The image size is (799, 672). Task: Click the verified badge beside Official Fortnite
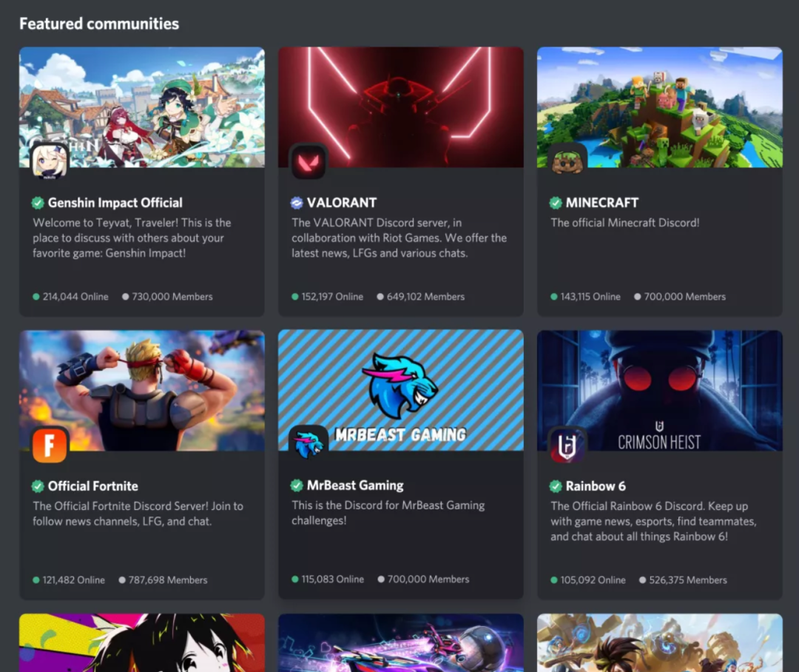coord(38,486)
